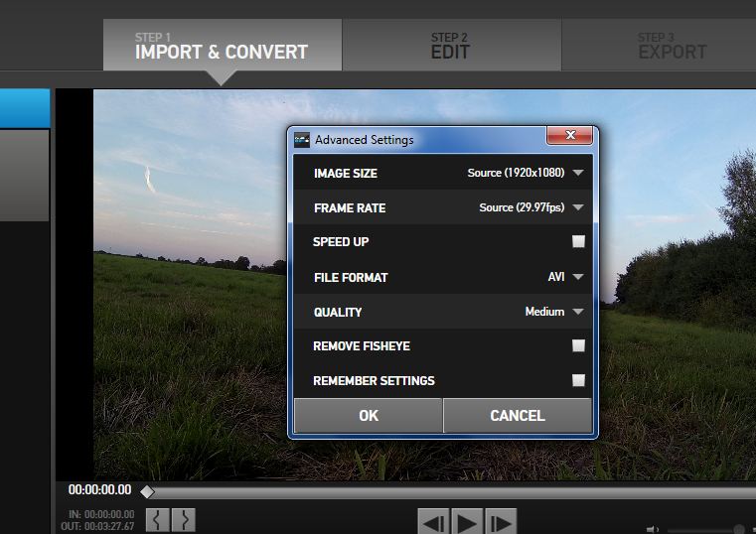
Task: Set the out point marker
Action: [183, 519]
